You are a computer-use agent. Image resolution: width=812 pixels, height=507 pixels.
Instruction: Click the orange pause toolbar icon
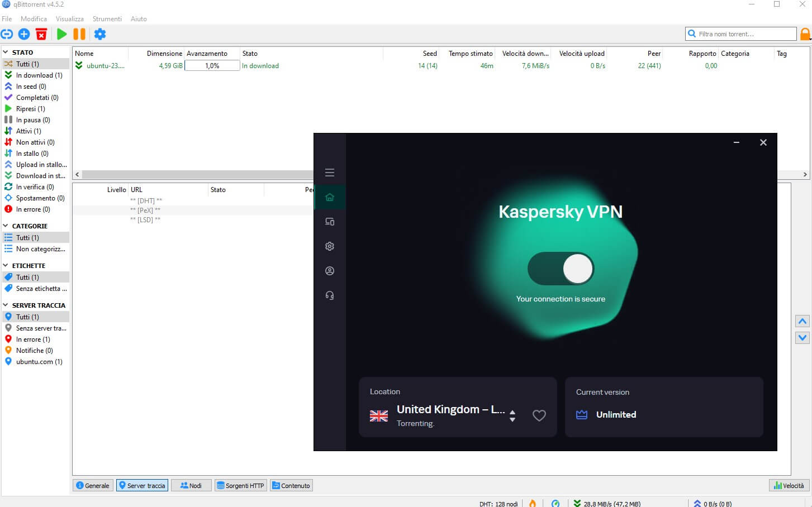79,34
